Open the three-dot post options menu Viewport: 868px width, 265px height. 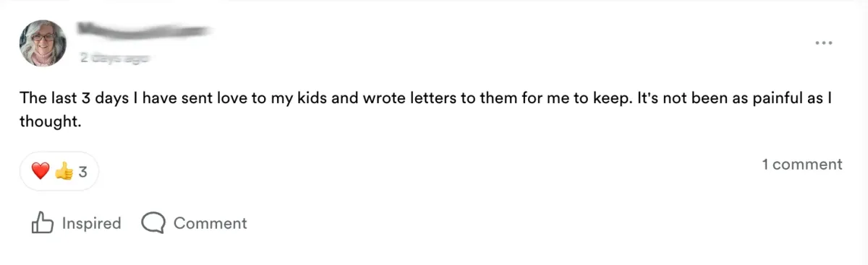[824, 43]
